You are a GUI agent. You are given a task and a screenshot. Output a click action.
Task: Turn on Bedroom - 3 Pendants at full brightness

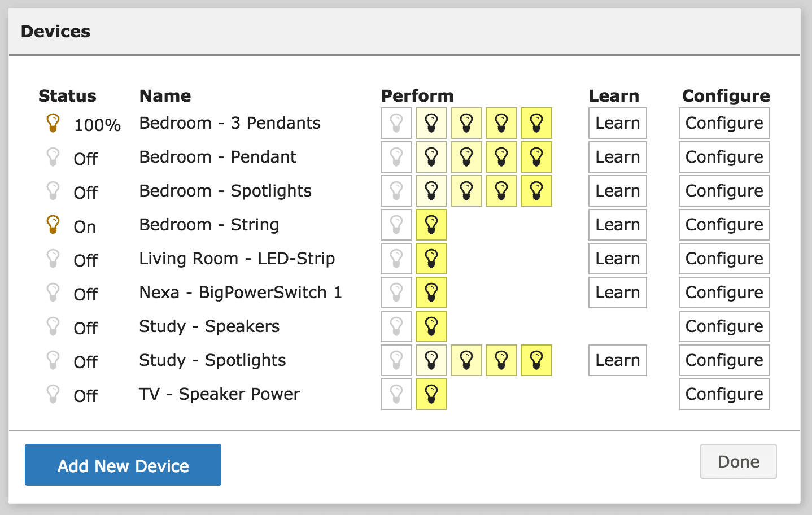coord(536,123)
